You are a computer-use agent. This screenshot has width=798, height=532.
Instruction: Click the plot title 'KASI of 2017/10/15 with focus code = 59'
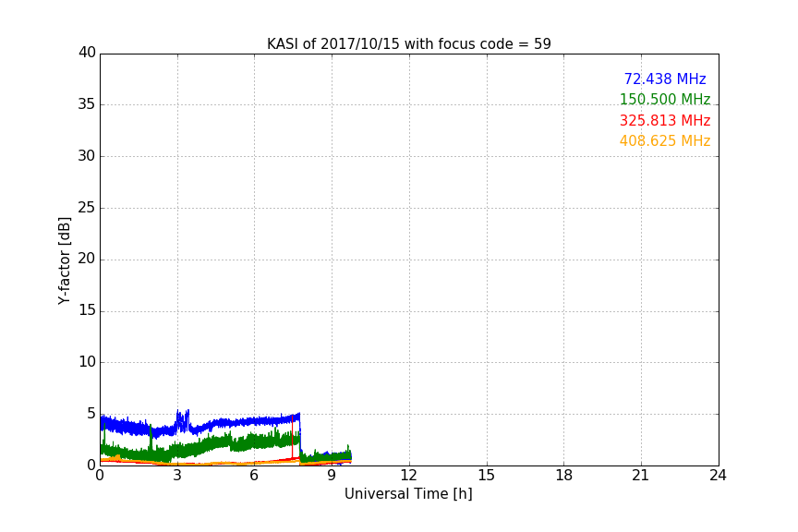point(408,44)
